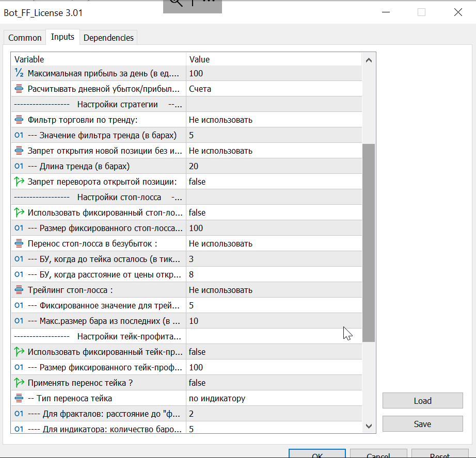Open the 'Счета' value dropdown
The image size is (476, 458).
[x=274, y=89]
